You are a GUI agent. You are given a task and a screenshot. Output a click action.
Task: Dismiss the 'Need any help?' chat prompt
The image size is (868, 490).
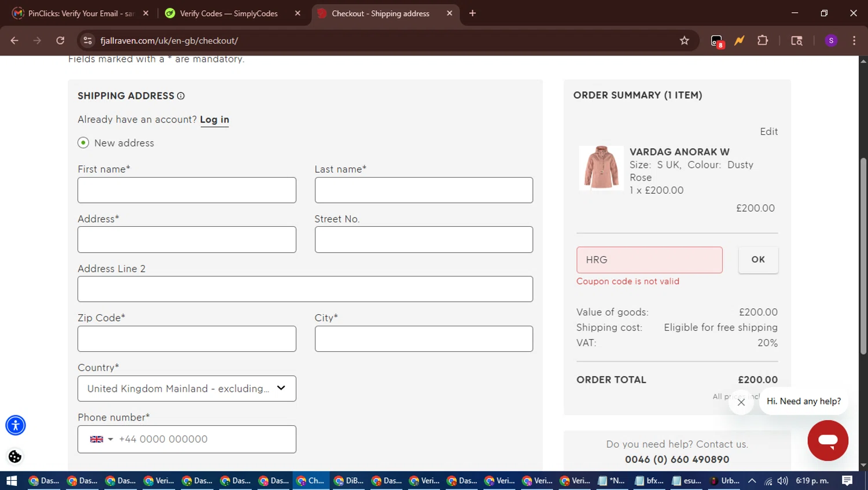pyautogui.click(x=741, y=402)
